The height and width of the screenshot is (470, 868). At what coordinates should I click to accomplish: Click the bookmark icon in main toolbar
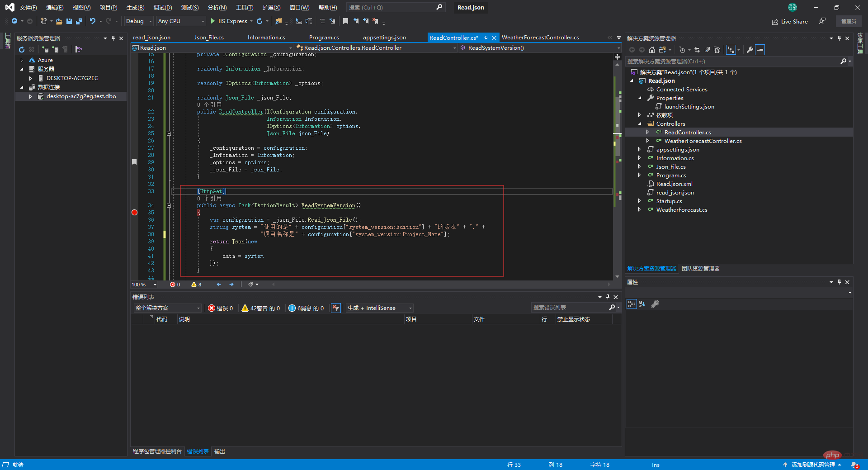pyautogui.click(x=345, y=21)
